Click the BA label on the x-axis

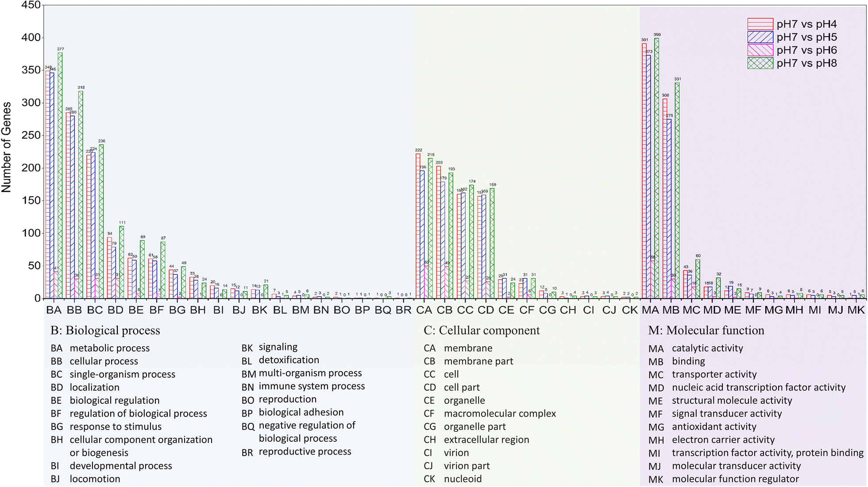click(54, 310)
